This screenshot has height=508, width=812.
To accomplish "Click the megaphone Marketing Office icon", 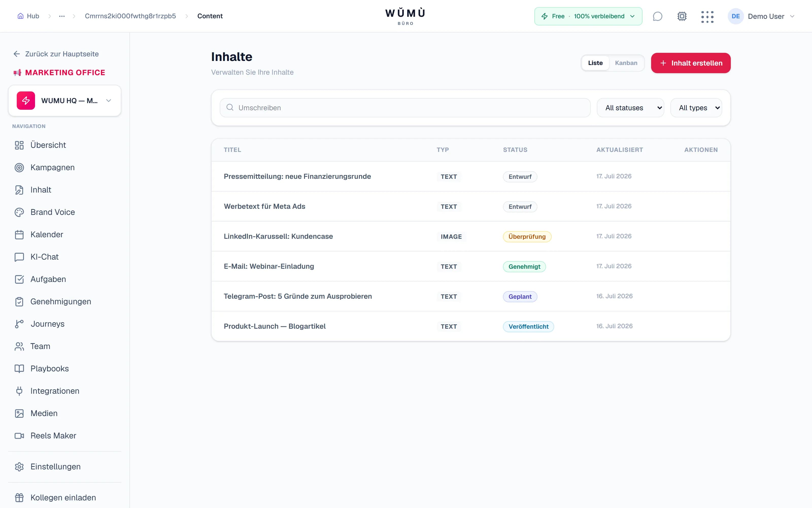I will [18, 73].
